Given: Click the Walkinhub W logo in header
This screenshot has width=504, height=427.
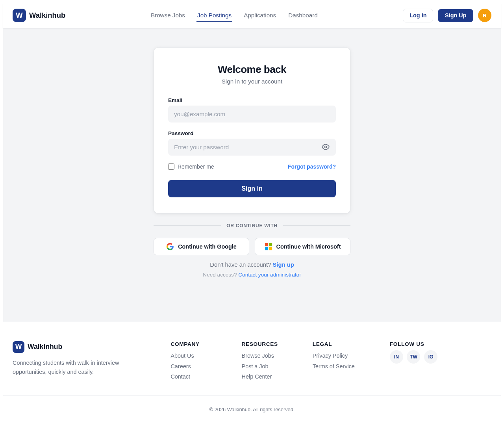Looking at the screenshot, I should tap(19, 15).
